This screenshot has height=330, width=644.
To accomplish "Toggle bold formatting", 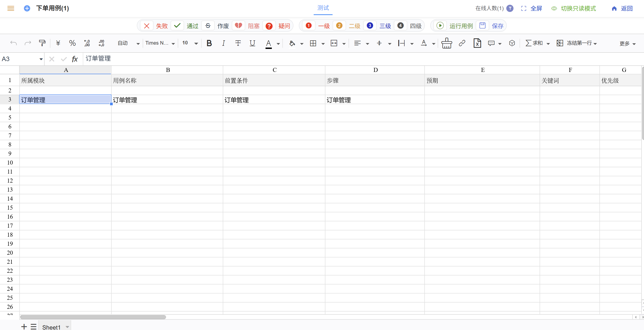I will point(209,43).
